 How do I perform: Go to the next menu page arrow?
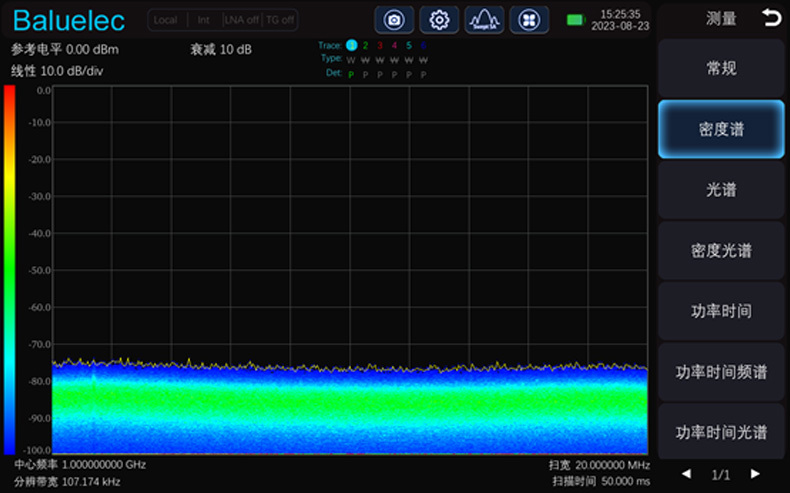point(755,473)
